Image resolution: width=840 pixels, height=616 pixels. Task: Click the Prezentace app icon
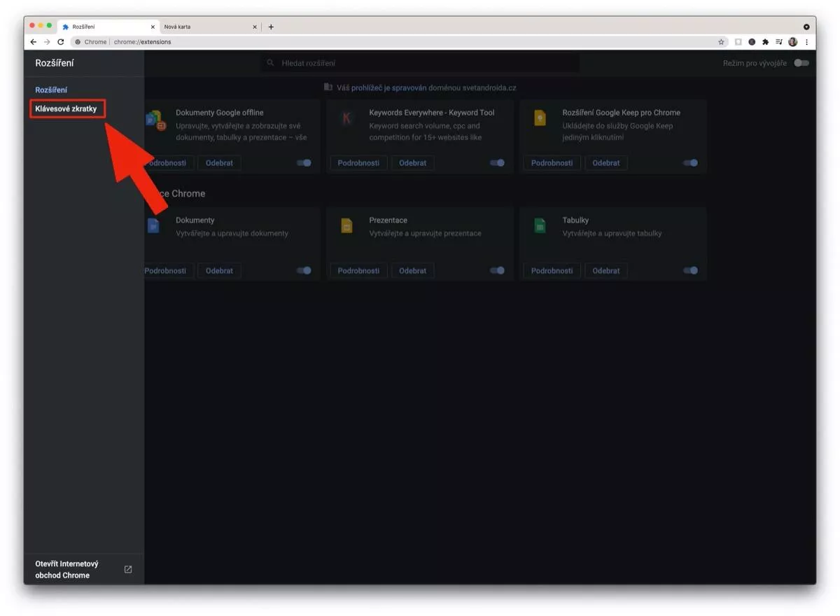[346, 226]
